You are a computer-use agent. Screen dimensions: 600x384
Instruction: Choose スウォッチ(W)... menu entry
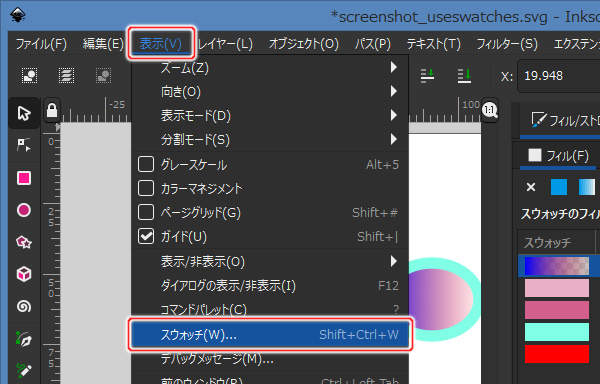(270, 335)
